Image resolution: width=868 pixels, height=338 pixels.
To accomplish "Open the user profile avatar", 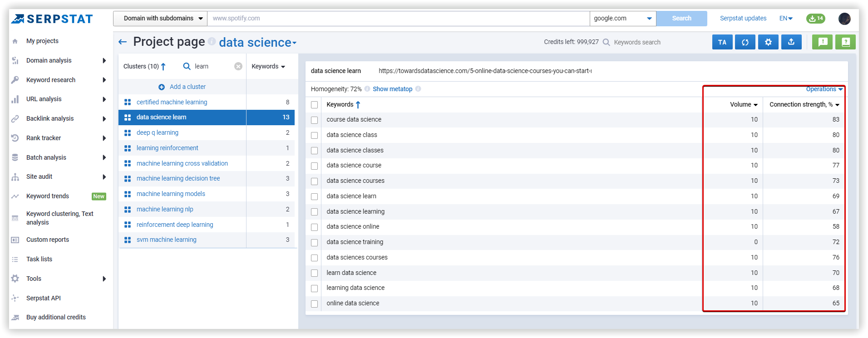I will tap(844, 19).
